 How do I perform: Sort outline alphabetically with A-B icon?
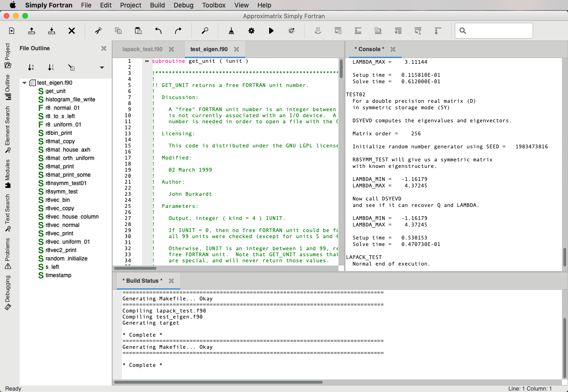pyautogui.click(x=31, y=67)
